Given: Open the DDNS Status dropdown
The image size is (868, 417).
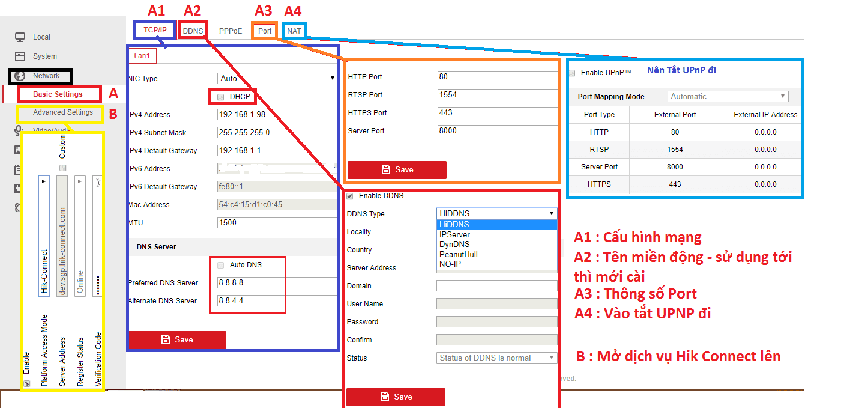Looking at the screenshot, I should (497, 358).
